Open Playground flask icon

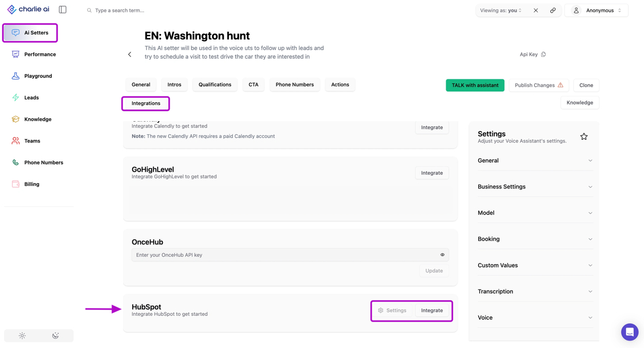pyautogui.click(x=16, y=76)
